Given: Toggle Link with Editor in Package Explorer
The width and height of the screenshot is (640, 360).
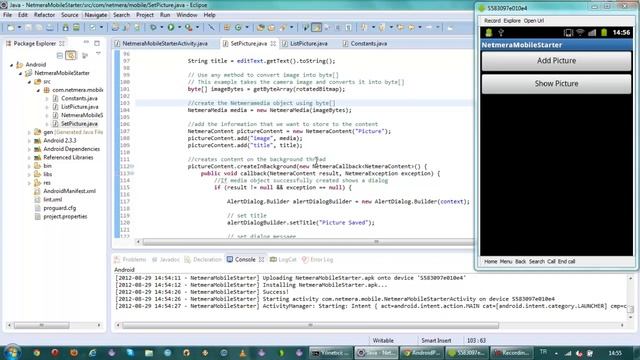Looking at the screenshot, I should (71, 55).
